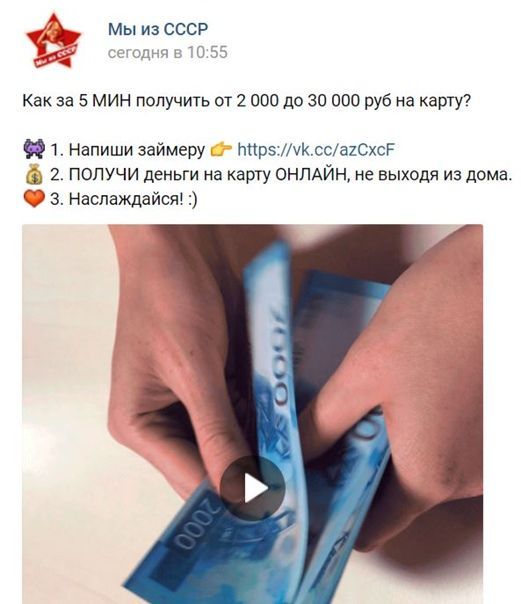Click the text Наслаждайся! :)
Viewport: 521px width, 604px height.
click(133, 199)
